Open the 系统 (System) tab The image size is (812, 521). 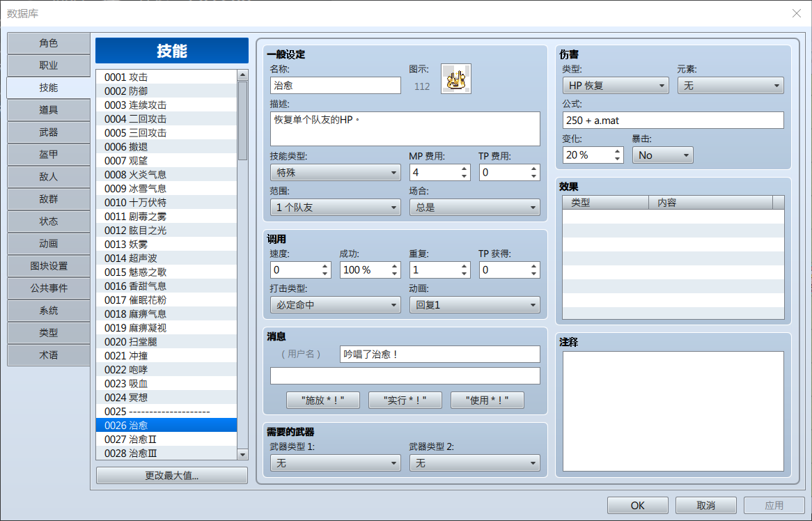(x=49, y=310)
